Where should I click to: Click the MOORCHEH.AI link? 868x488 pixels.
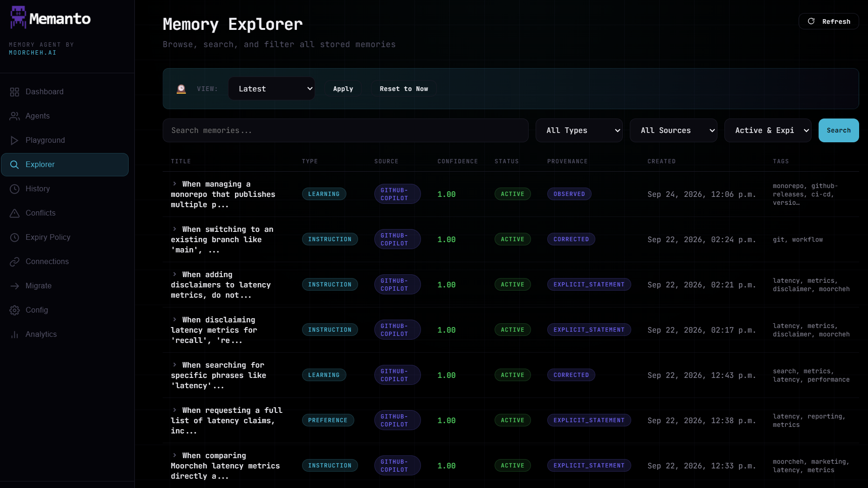click(33, 53)
